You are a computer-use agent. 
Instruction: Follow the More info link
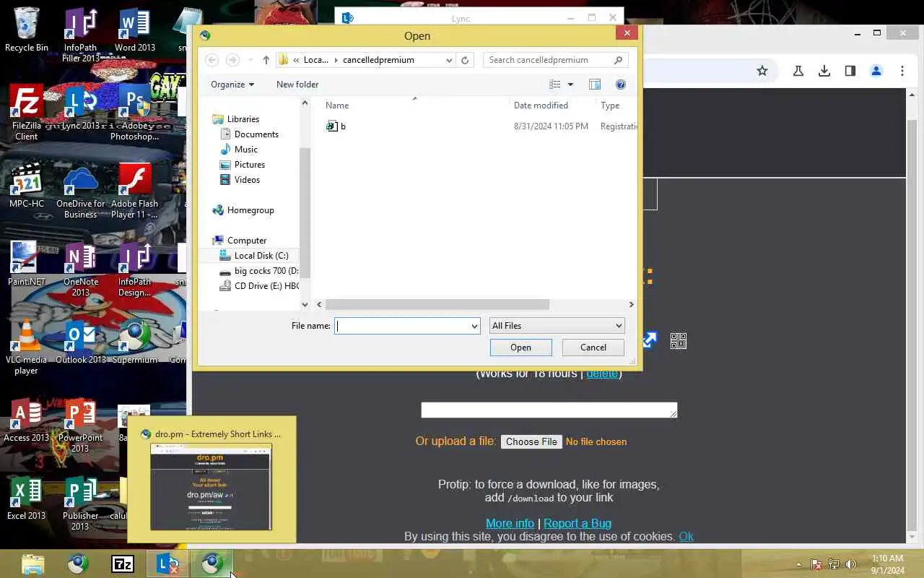510,523
